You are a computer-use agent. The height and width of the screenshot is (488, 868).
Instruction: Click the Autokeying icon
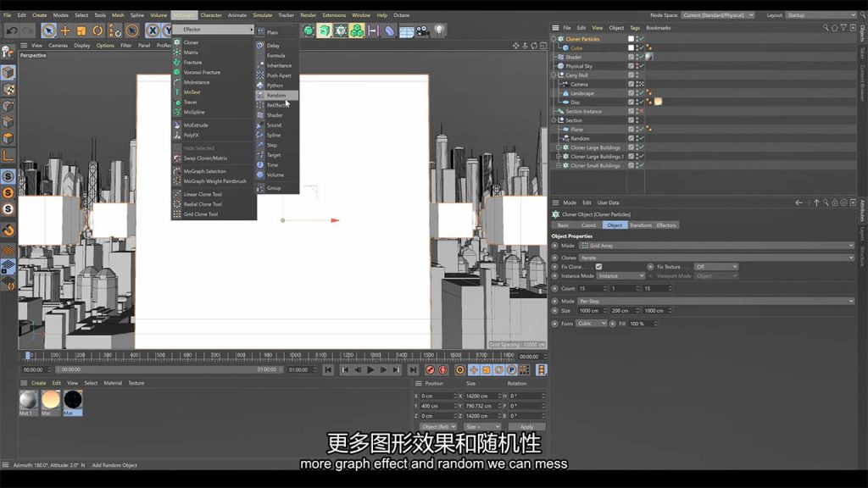pyautogui.click(x=442, y=369)
